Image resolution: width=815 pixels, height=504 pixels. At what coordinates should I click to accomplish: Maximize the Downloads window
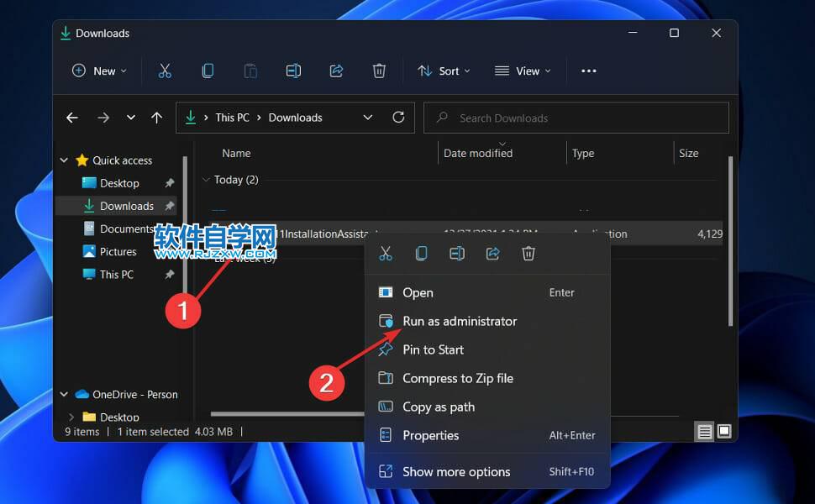click(x=674, y=33)
